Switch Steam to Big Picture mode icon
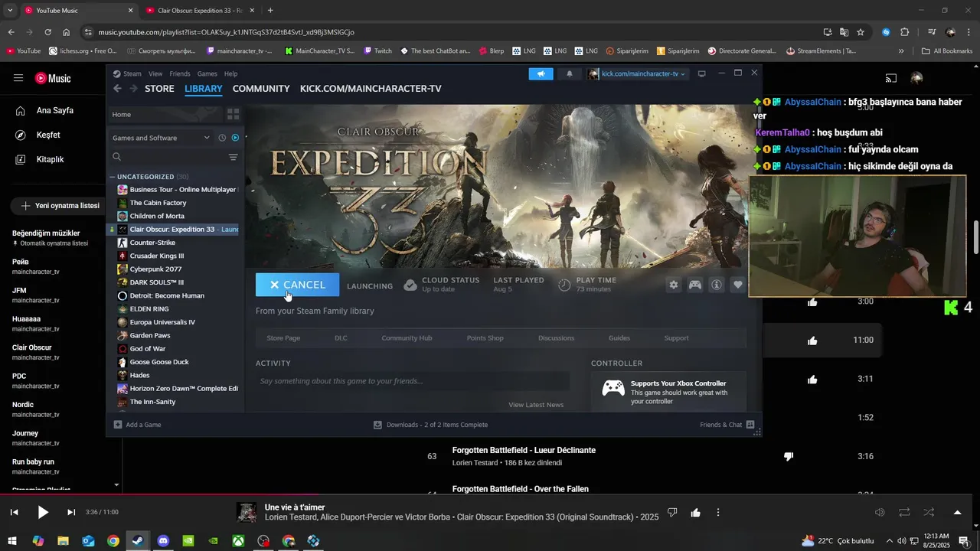 pos(701,73)
